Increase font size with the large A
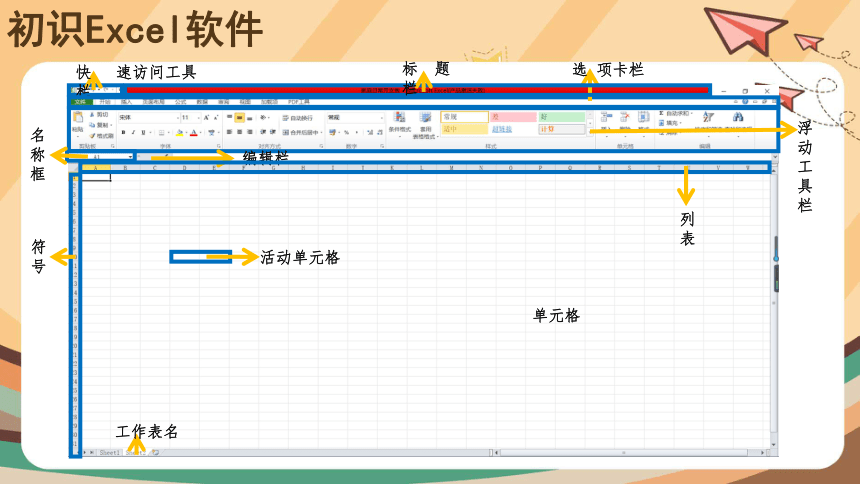The image size is (860, 484). pos(206,117)
